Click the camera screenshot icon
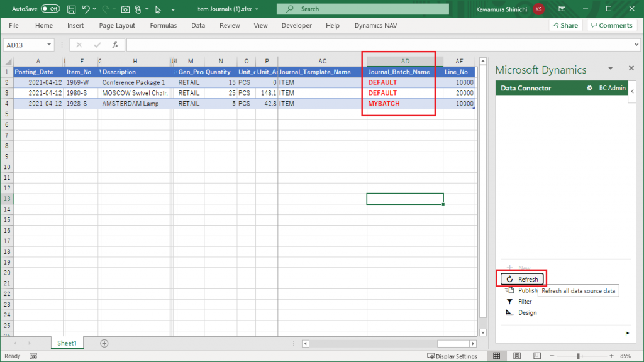The image size is (644, 362). [x=126, y=9]
